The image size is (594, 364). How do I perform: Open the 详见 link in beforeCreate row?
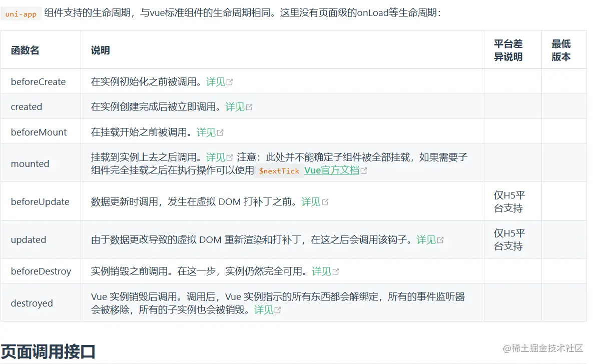tap(219, 81)
